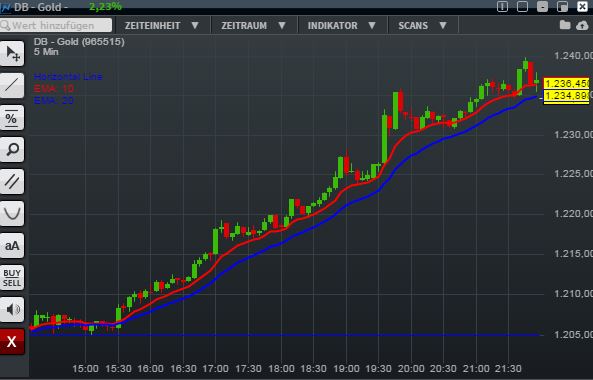Expand the INDIKATOR dropdown
Image resolution: width=593 pixels, height=380 pixels.
[342, 25]
